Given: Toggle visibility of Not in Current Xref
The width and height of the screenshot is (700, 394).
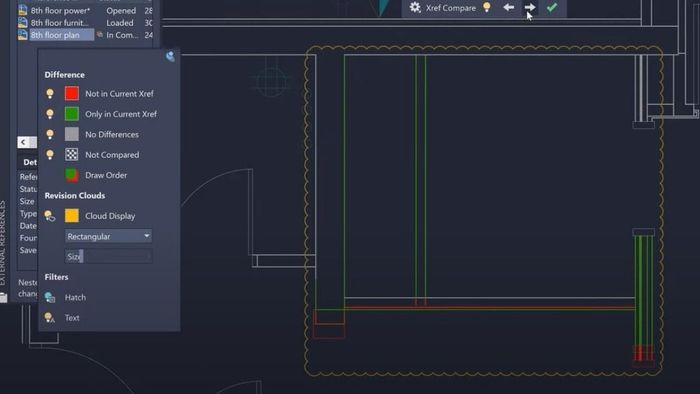Looking at the screenshot, I should (x=50, y=94).
